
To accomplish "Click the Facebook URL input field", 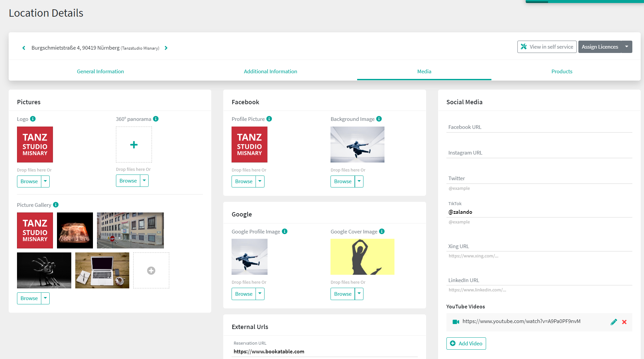I will [539, 127].
